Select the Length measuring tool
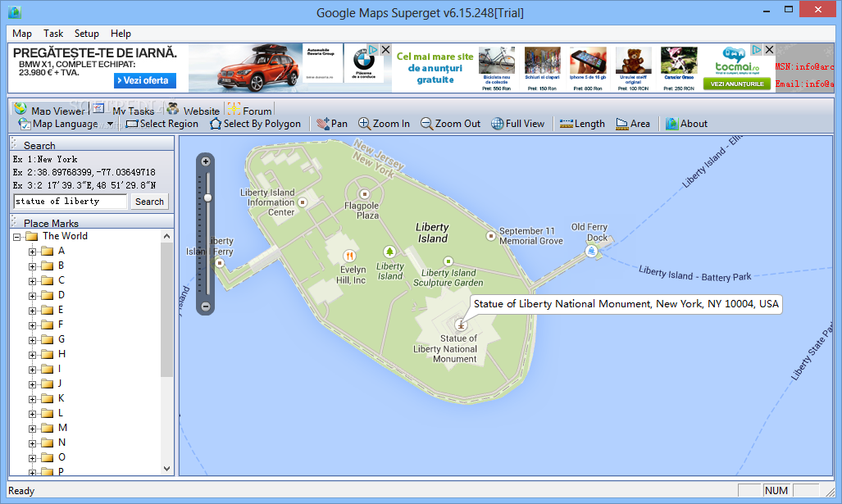 582,124
